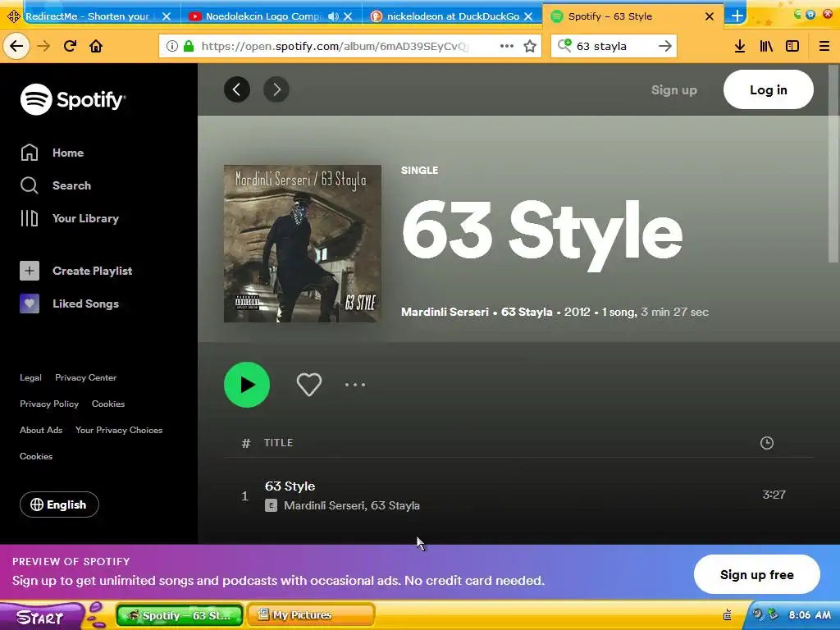Viewport: 840px width, 630px height.
Task: Bookmark this page with the star icon
Action: (530, 46)
